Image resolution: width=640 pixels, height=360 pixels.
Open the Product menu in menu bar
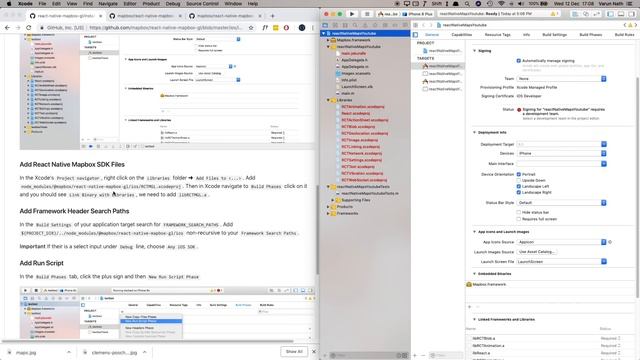tap(151, 4)
